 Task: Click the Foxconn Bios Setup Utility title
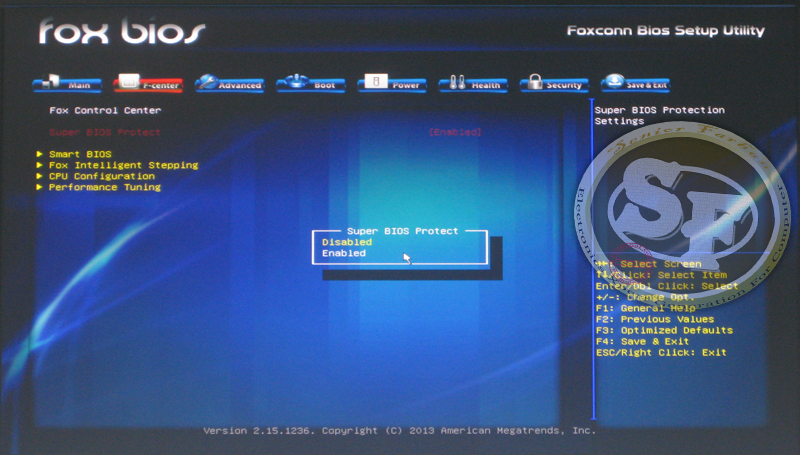pos(666,31)
